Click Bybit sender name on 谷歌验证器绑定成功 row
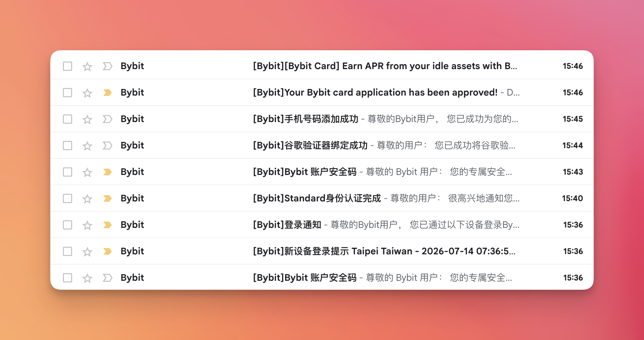 pyautogui.click(x=132, y=146)
